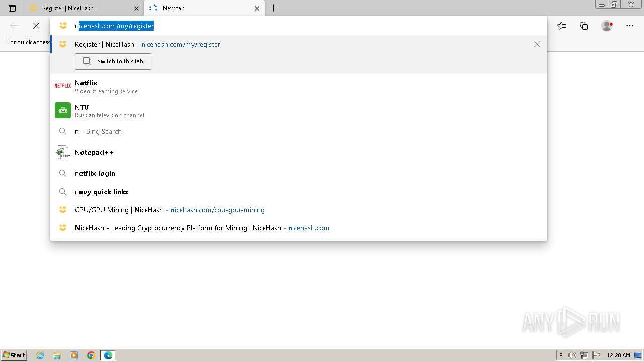Click the search icon beside netflix login
This screenshot has height=362, width=644.
(63, 173)
